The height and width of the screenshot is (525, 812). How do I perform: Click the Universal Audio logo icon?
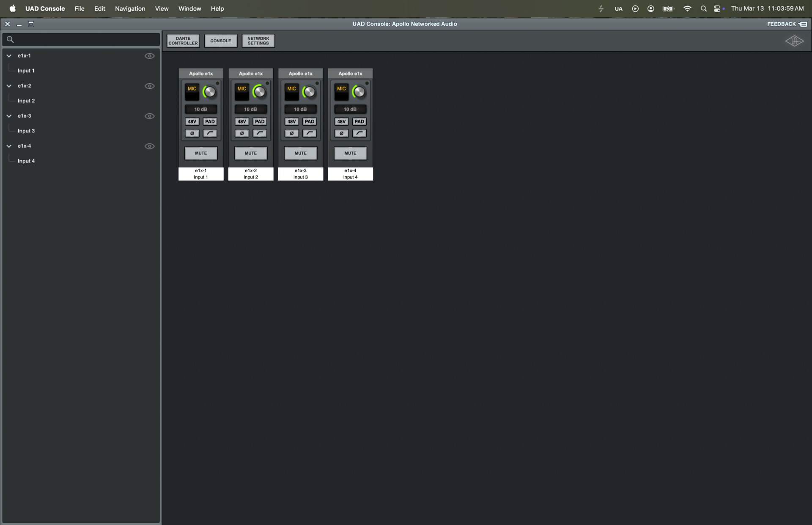pos(794,41)
